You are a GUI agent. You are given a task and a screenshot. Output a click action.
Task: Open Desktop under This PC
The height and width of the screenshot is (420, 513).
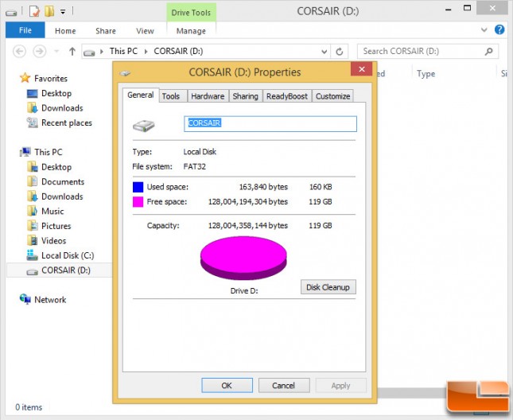[x=56, y=167]
